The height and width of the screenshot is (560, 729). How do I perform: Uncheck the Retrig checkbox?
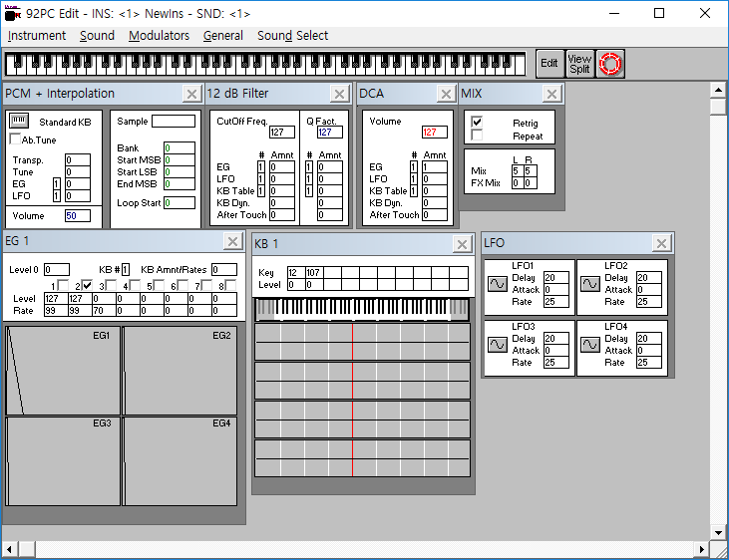(x=477, y=122)
